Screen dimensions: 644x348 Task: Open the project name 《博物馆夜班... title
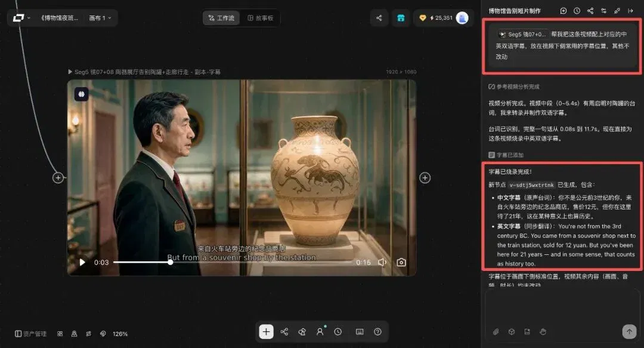point(58,18)
